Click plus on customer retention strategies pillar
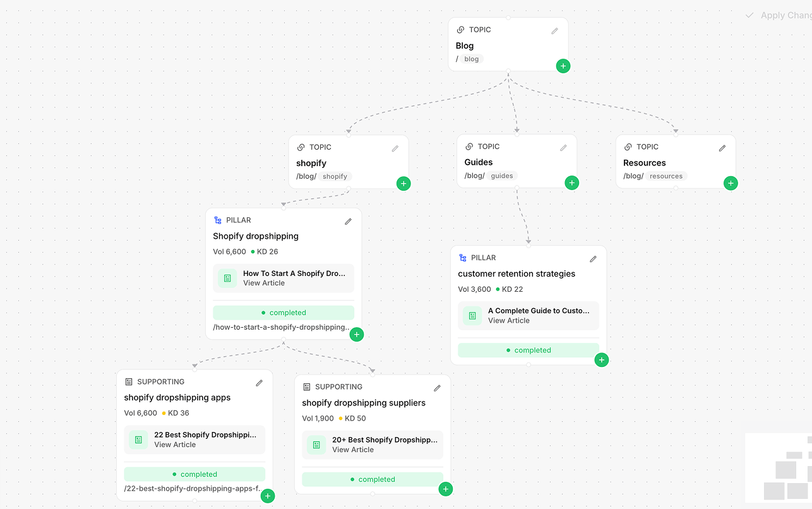 [602, 359]
